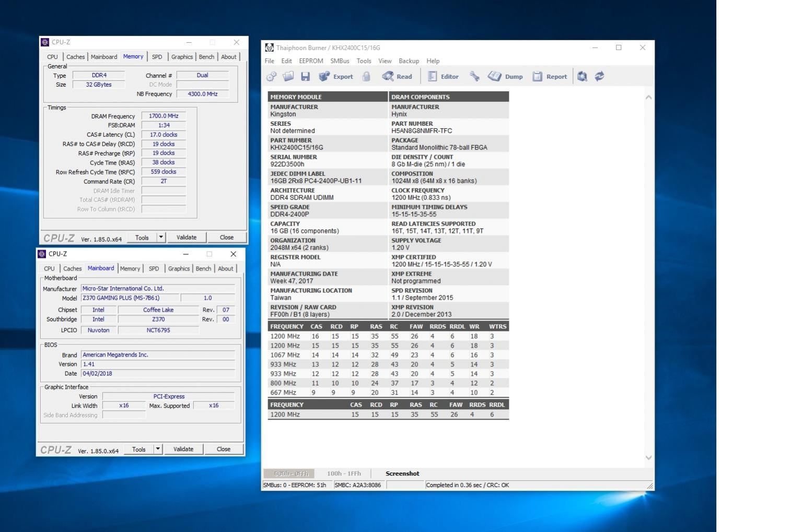Expand Tools dropdown arrow in lower CPU-Z window
Viewport: 802px width, 532px height.
point(158,450)
